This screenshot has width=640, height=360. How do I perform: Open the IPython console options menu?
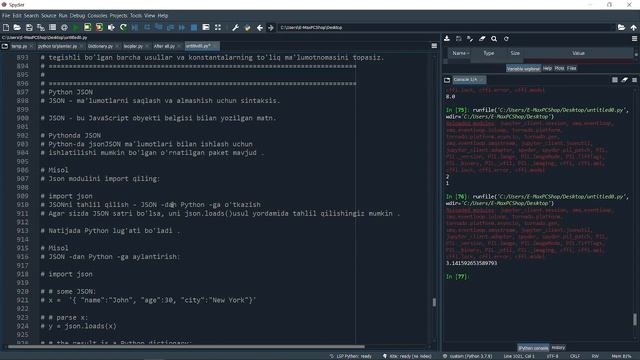tap(634, 80)
